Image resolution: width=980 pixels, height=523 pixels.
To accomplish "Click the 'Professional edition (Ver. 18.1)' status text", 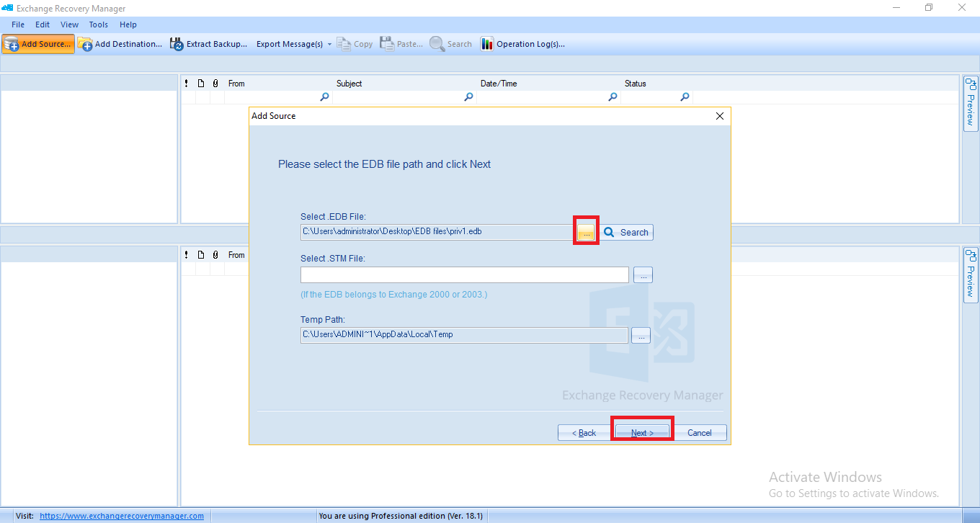I will tap(401, 516).
